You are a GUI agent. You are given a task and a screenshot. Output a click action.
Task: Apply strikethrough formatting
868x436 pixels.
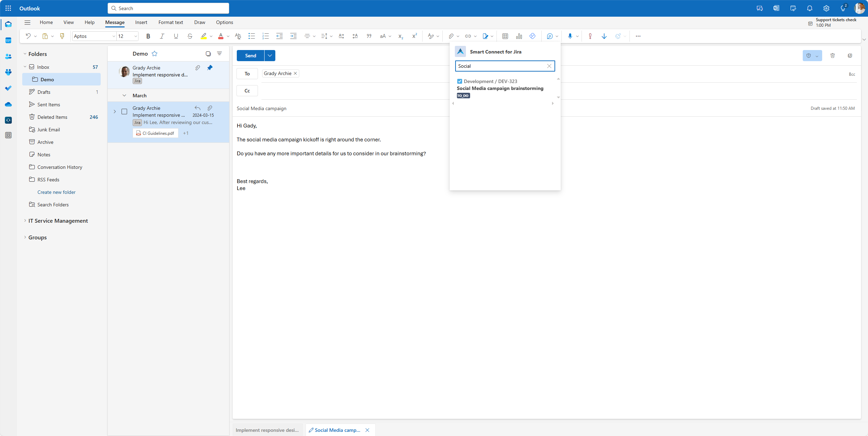[190, 36]
